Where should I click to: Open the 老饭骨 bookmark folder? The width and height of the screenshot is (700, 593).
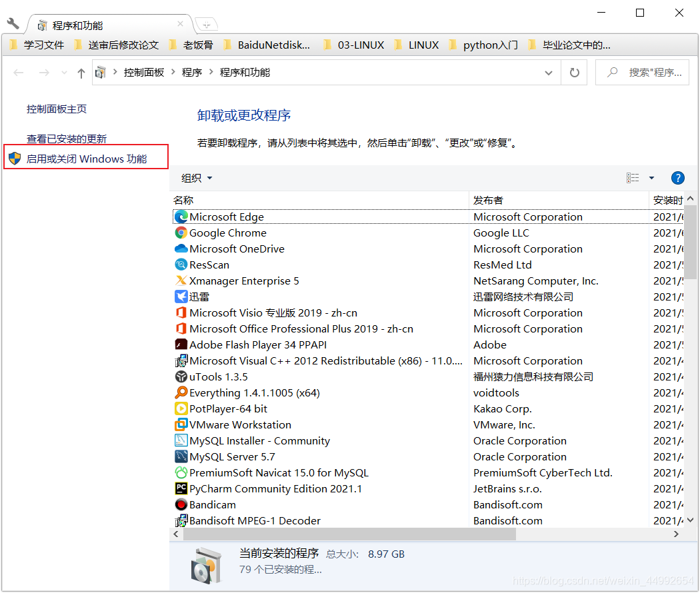192,45
